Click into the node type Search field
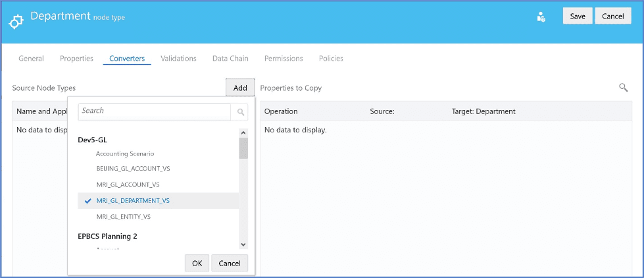Viewport: 644px width, 278px height. 155,111
